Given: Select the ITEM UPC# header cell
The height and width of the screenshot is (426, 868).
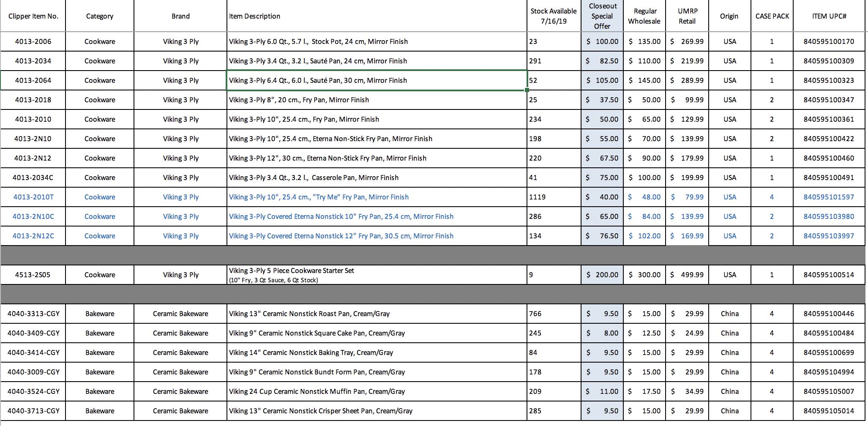Looking at the screenshot, I should click(x=829, y=16).
